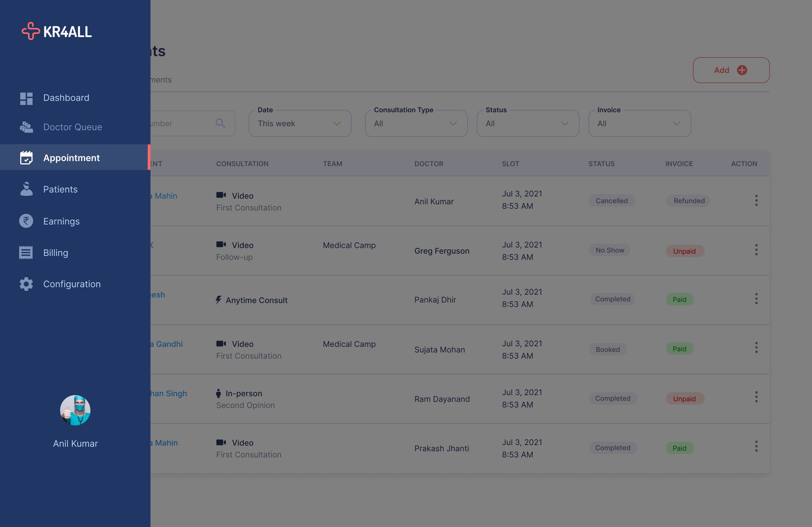Image resolution: width=812 pixels, height=527 pixels.
Task: Open the Status filter dropdown
Action: click(x=528, y=123)
